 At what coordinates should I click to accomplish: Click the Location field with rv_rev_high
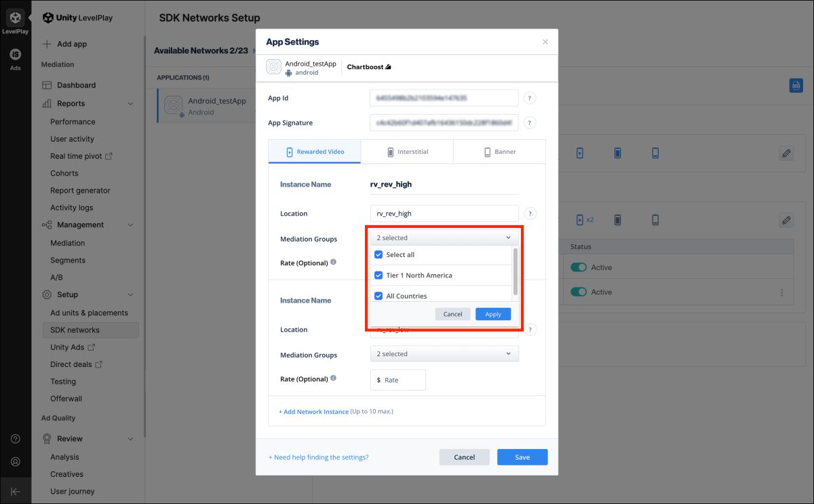[444, 214]
